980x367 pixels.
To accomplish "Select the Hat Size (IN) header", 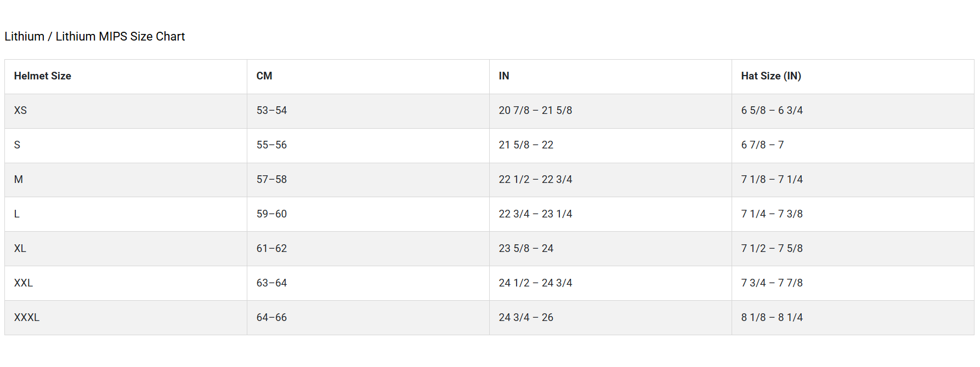I will (771, 76).
